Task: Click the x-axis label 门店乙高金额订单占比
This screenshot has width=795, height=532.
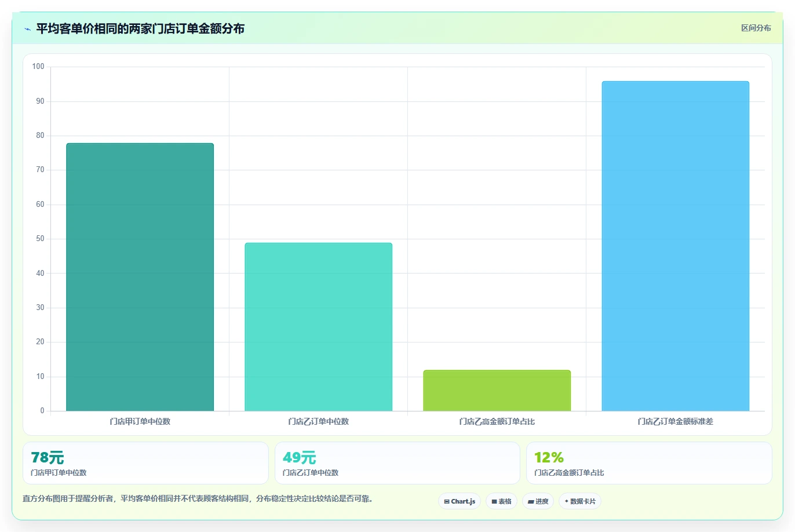Action: tap(497, 421)
